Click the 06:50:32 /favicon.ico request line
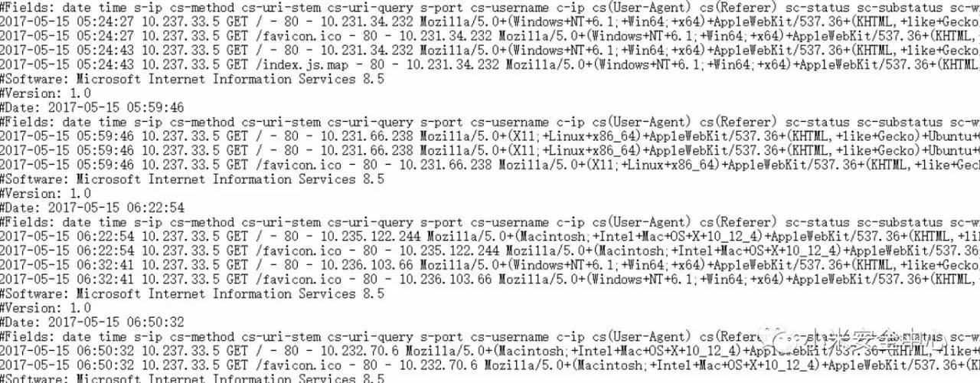Image resolution: width=980 pixels, height=383 pixels. click(x=490, y=365)
